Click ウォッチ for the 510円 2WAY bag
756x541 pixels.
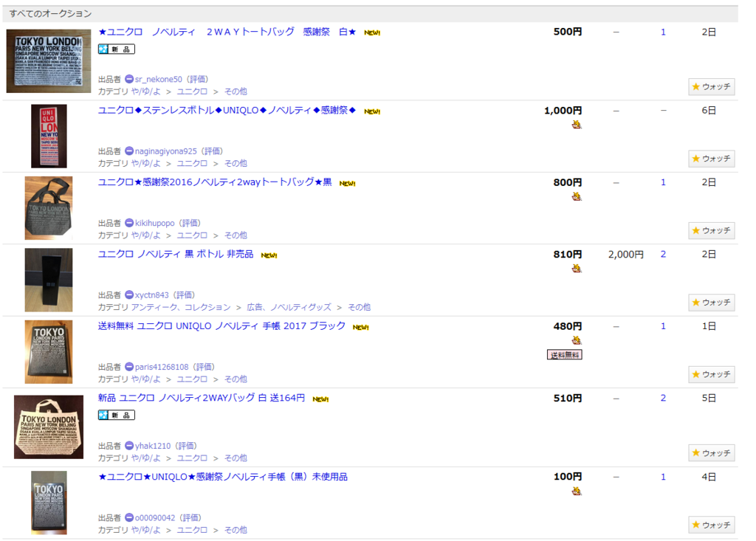pyautogui.click(x=712, y=453)
